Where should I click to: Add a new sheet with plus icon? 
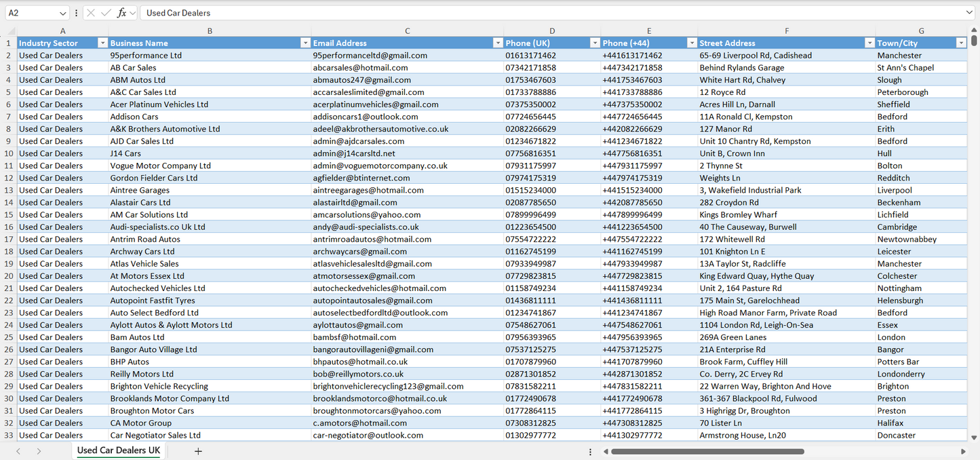(x=198, y=451)
